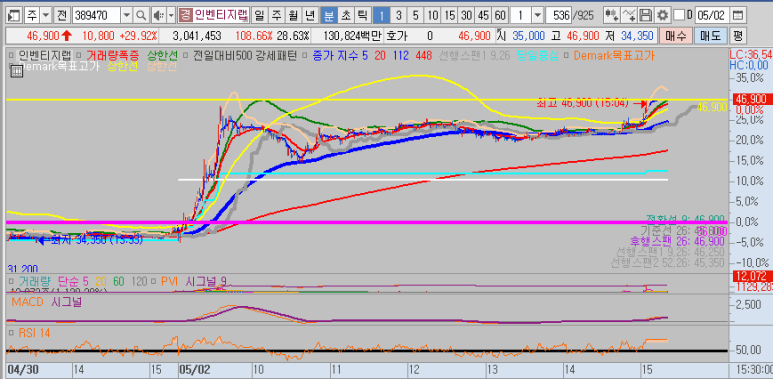Select the 30 minute interval tab
Viewport: 773px width, 379px height.
tap(466, 15)
